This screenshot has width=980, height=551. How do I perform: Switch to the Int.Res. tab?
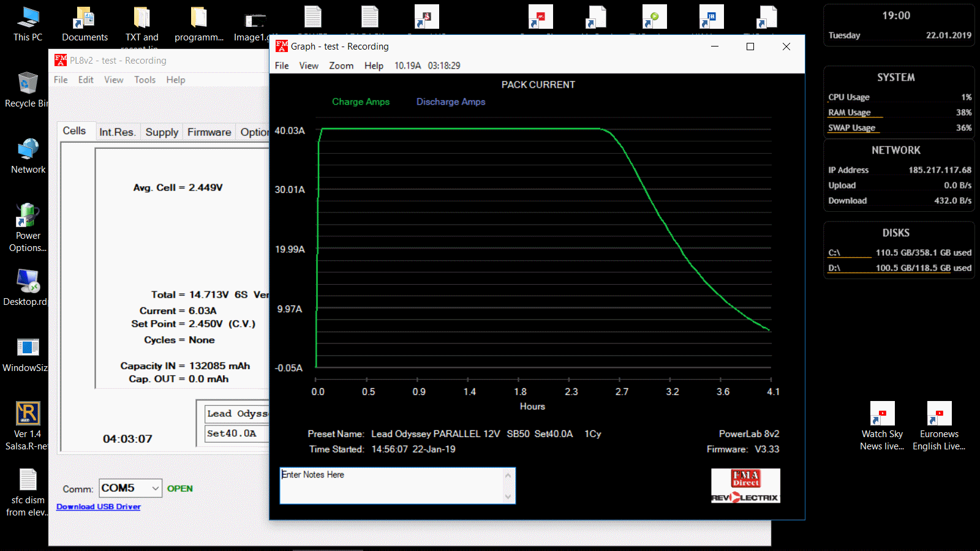[117, 132]
